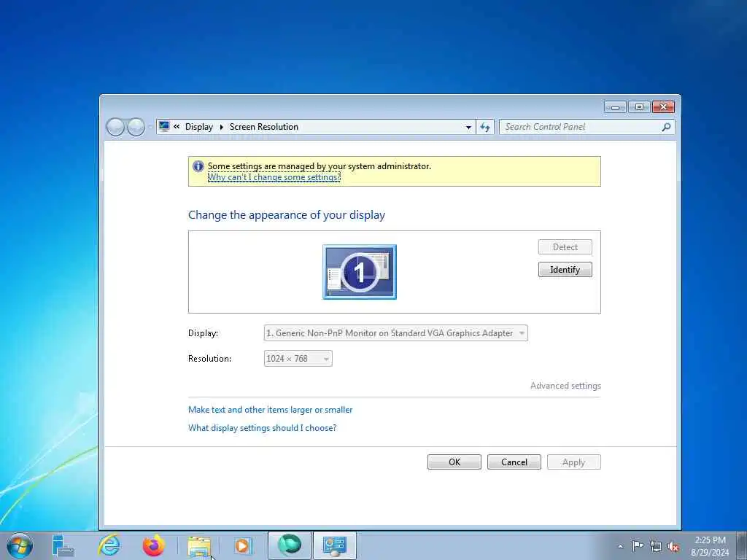Switch to the green globe app in taskbar

[x=289, y=545]
